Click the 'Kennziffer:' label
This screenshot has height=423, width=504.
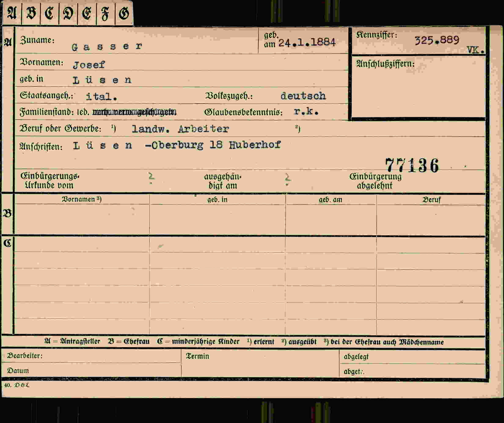click(x=377, y=35)
